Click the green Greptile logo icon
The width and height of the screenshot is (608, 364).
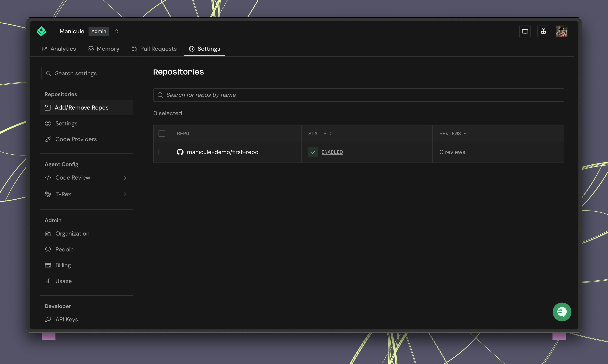coord(41,31)
